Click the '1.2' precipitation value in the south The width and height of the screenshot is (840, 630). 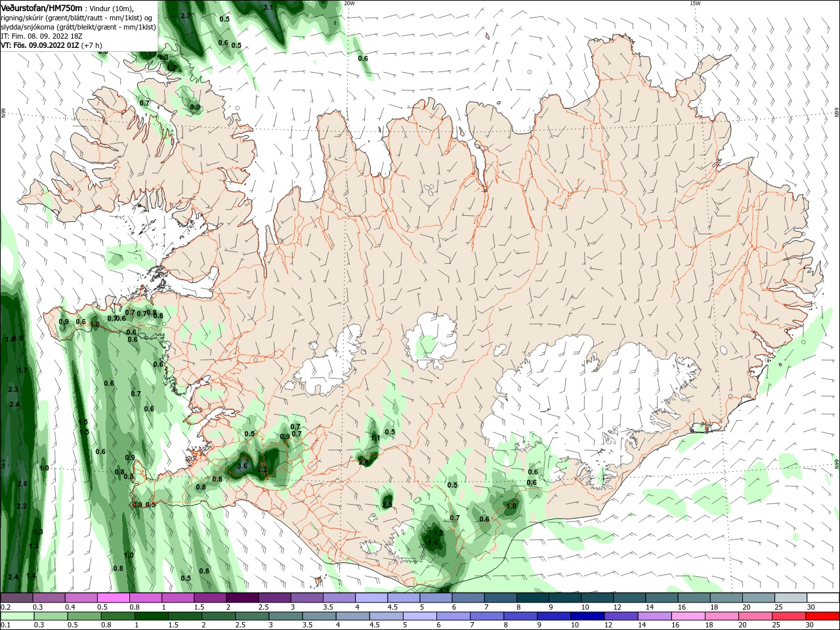click(x=439, y=533)
